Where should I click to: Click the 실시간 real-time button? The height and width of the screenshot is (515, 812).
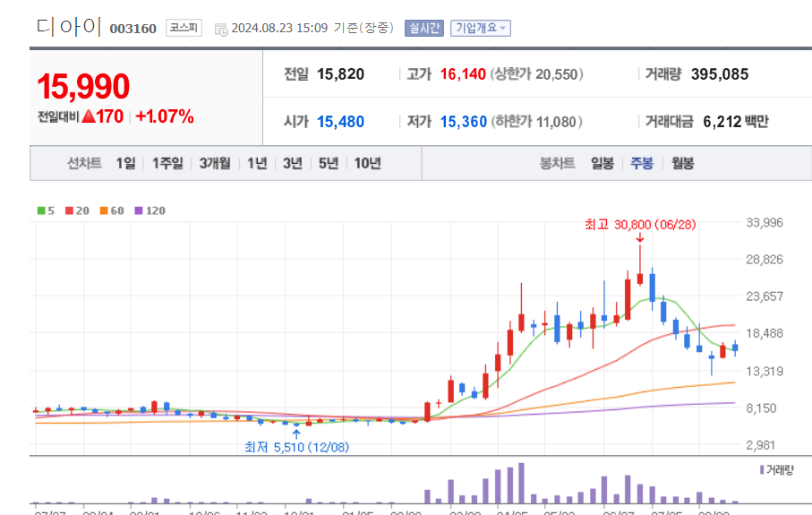coord(424,28)
